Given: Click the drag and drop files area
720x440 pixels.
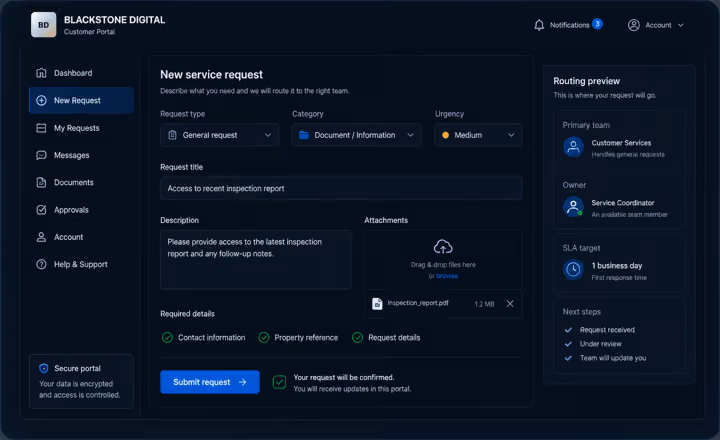Looking at the screenshot, I should (x=443, y=259).
